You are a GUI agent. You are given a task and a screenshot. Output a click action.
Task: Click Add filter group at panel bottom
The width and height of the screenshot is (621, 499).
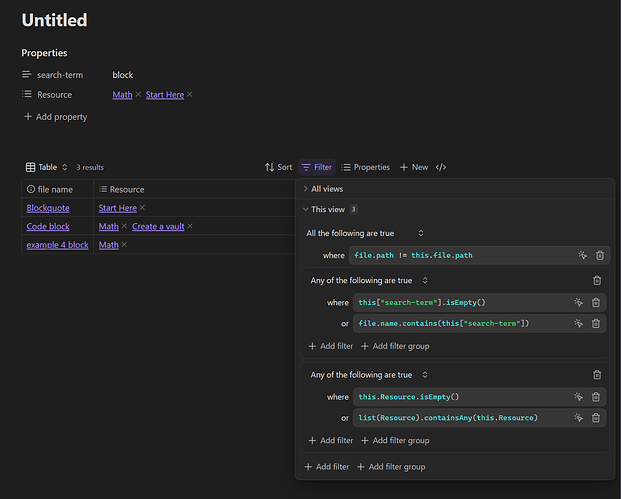(x=391, y=467)
